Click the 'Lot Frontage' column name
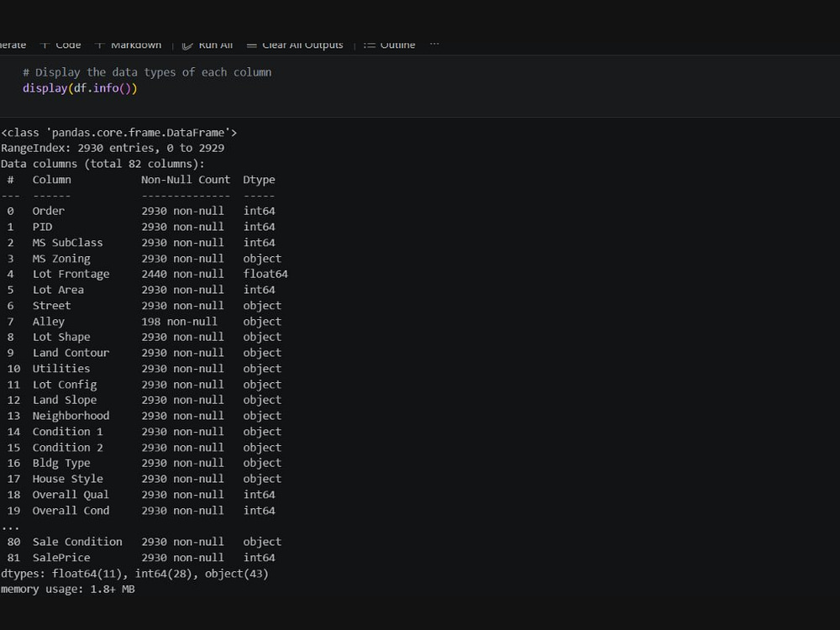 71,274
